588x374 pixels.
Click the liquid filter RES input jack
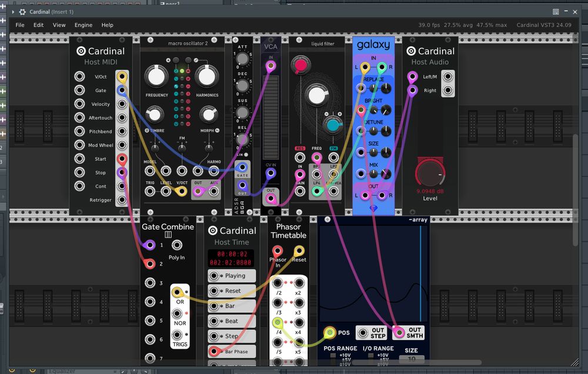(300, 158)
